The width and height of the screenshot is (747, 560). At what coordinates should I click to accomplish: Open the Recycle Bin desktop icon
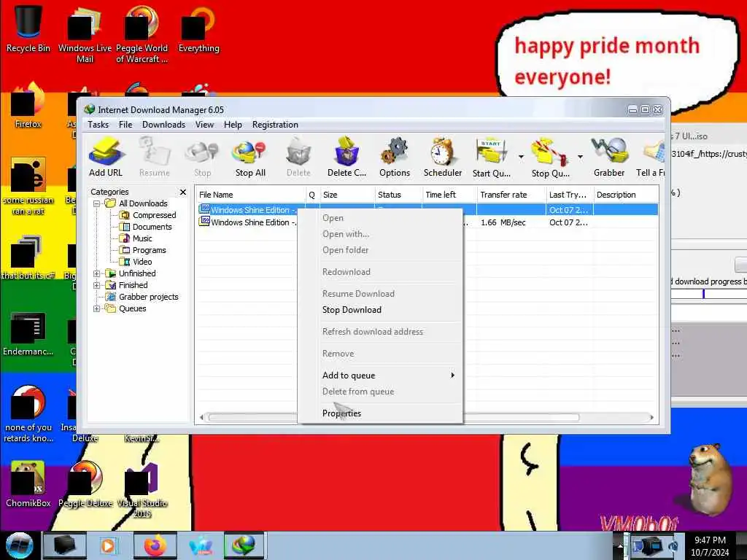(28, 28)
